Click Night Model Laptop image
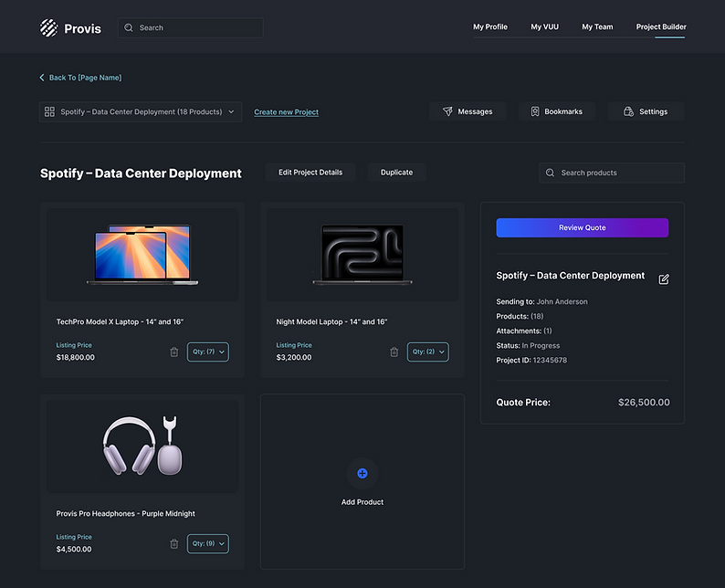This screenshot has width=725, height=588. (362, 255)
